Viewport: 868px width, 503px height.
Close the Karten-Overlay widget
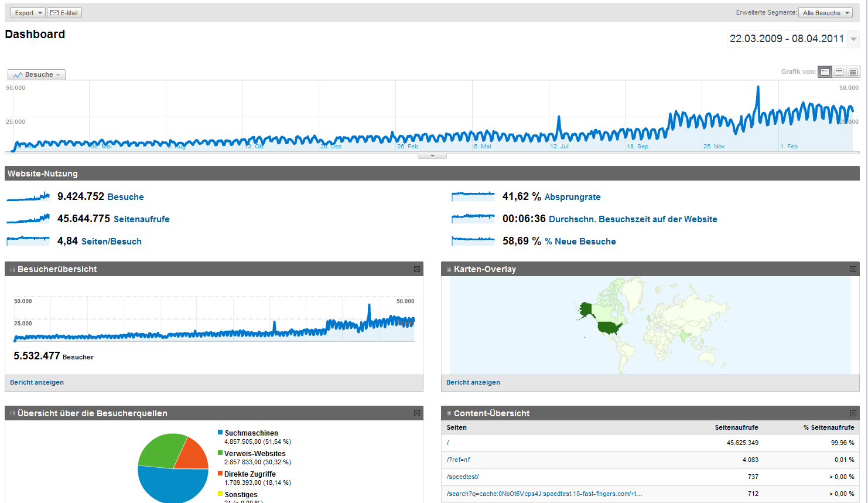[853, 269]
